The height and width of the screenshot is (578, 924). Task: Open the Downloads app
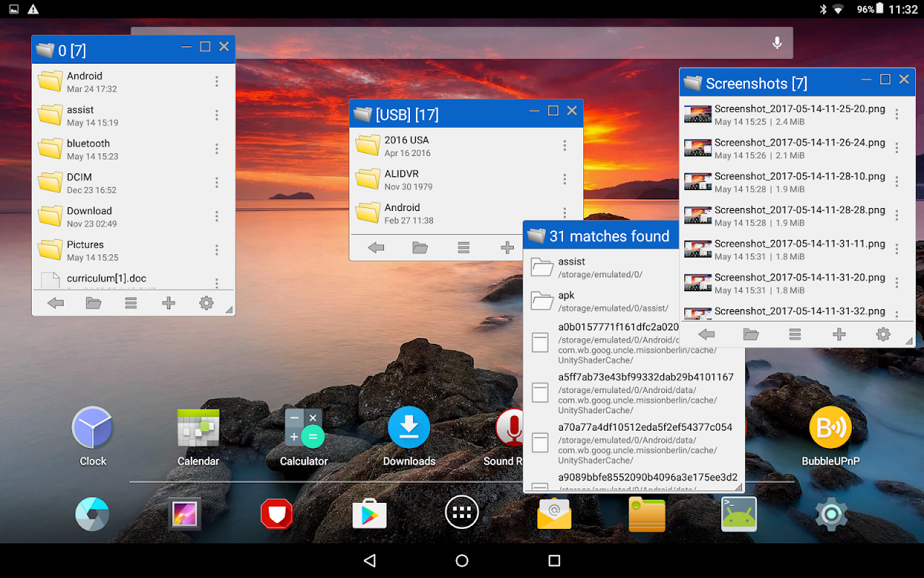pyautogui.click(x=409, y=437)
